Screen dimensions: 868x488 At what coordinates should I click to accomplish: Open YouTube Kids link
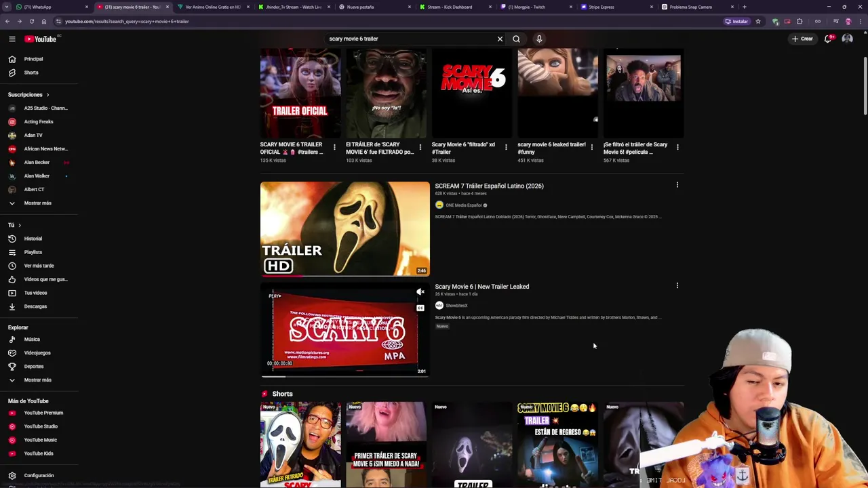click(39, 453)
